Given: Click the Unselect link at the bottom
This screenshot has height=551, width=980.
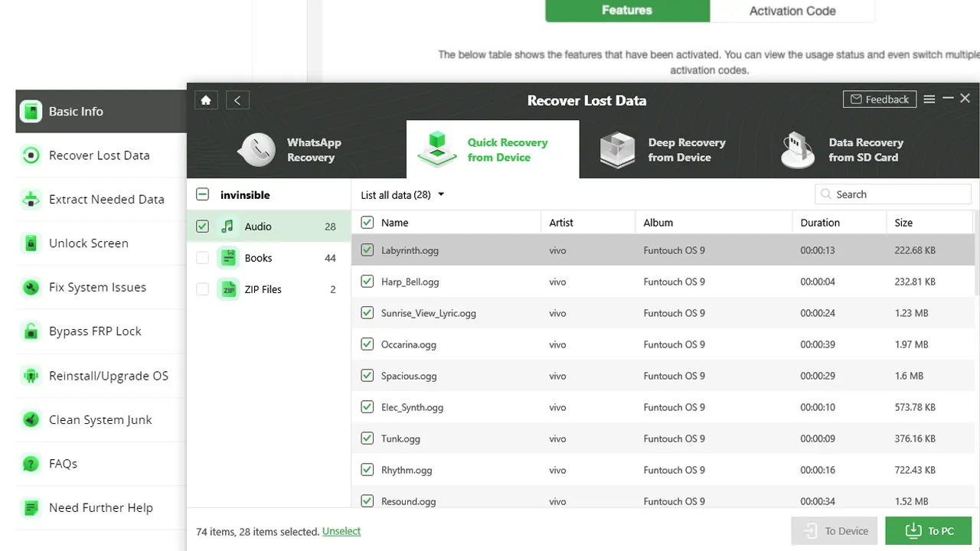Looking at the screenshot, I should click(341, 531).
